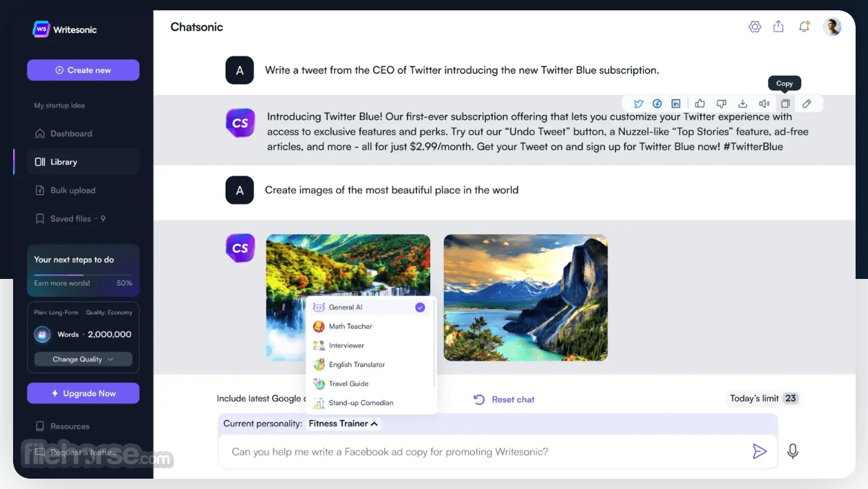Viewport: 868px width, 489px height.
Task: Click the personality list scrollbar
Action: (x=434, y=344)
